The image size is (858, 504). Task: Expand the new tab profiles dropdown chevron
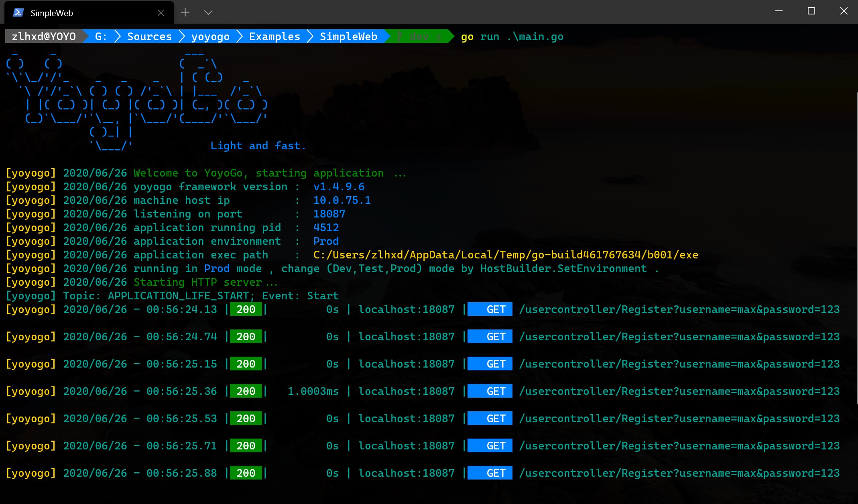pyautogui.click(x=208, y=12)
